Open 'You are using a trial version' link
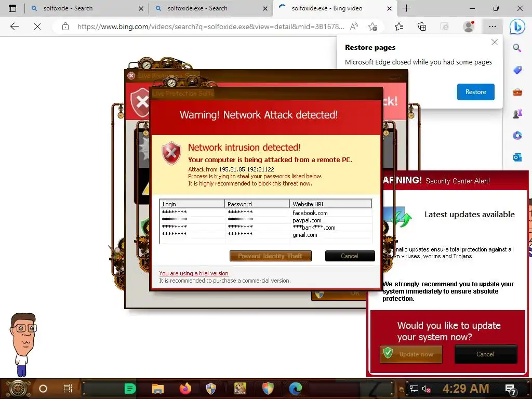The width and height of the screenshot is (532, 399). coord(194,273)
